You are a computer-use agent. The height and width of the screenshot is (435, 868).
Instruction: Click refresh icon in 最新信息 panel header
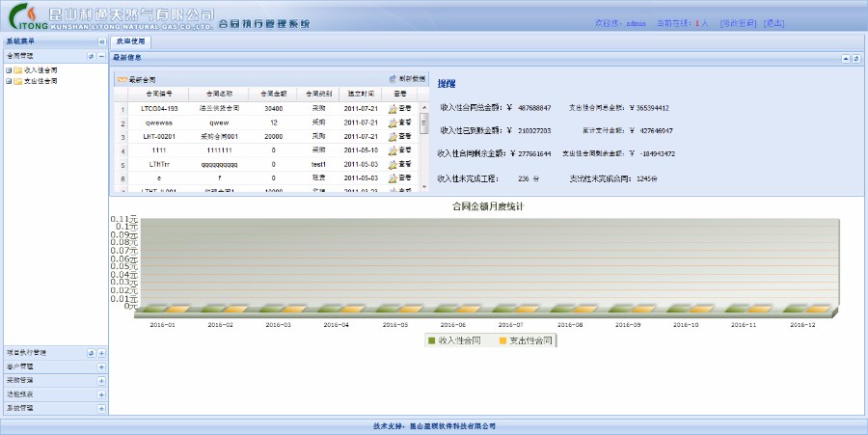click(x=855, y=58)
